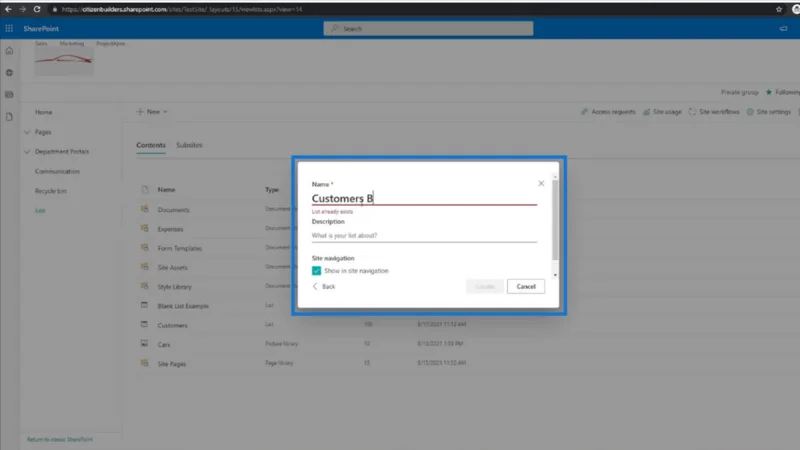
Task: Open the home icon in the left app rail
Action: click(x=9, y=51)
